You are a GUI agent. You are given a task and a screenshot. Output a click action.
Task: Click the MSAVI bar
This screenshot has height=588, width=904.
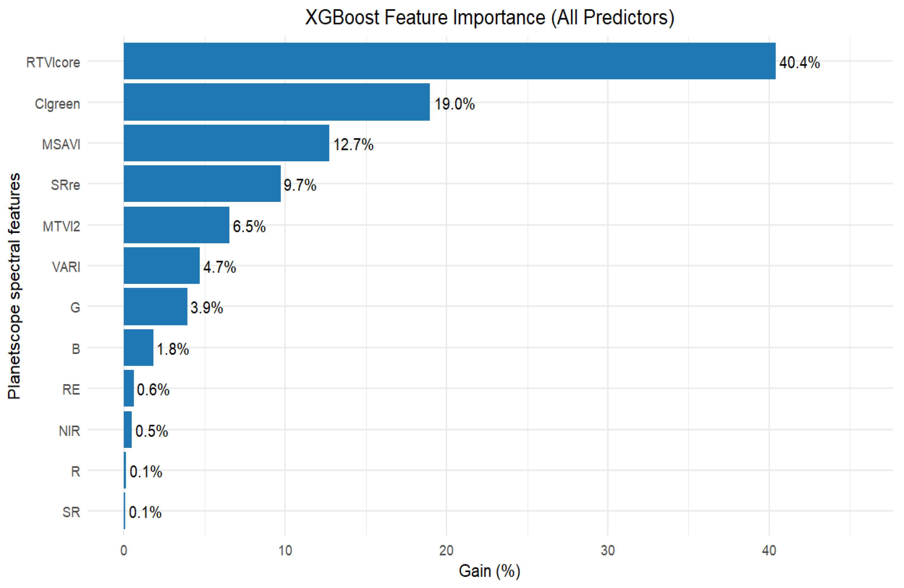pyautogui.click(x=226, y=143)
